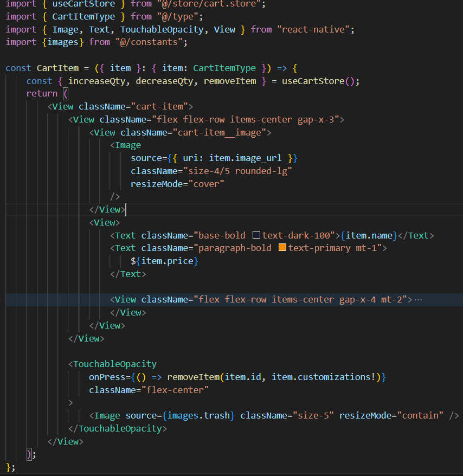
Task: Click the CartItem constant name
Action: point(57,68)
